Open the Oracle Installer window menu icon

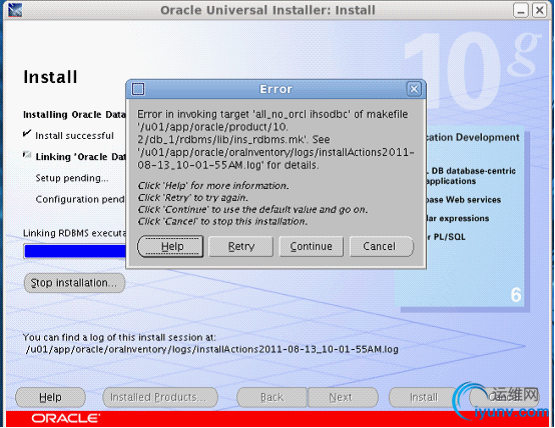coord(15,10)
